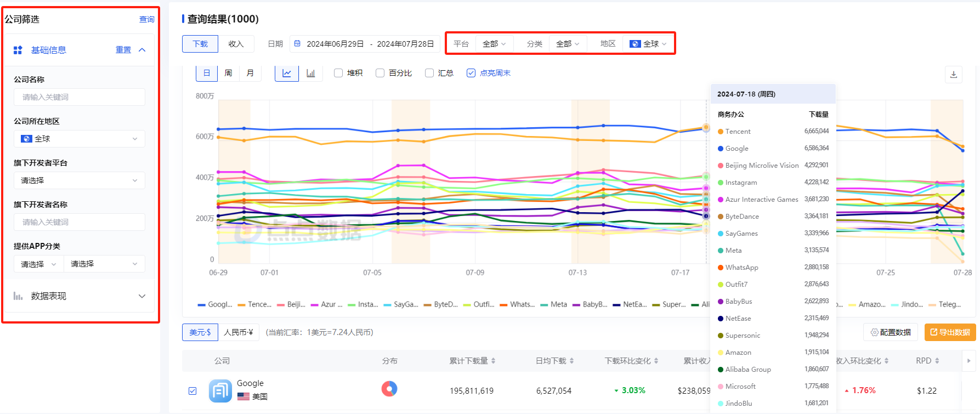Screen dimensions: 980x414
Task: Click the calendar icon in date field
Action: [x=297, y=44]
